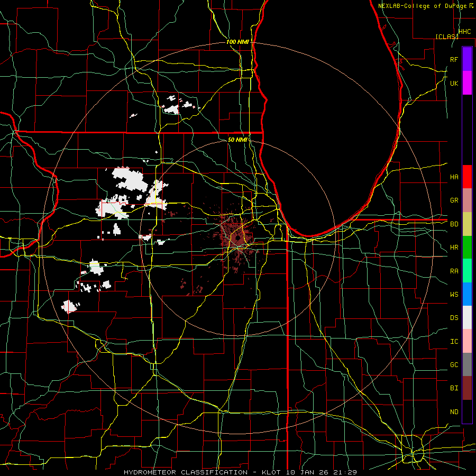This screenshot has height=476, width=476.
Task: Select the light pink IC legend swatch
Action: (467, 341)
